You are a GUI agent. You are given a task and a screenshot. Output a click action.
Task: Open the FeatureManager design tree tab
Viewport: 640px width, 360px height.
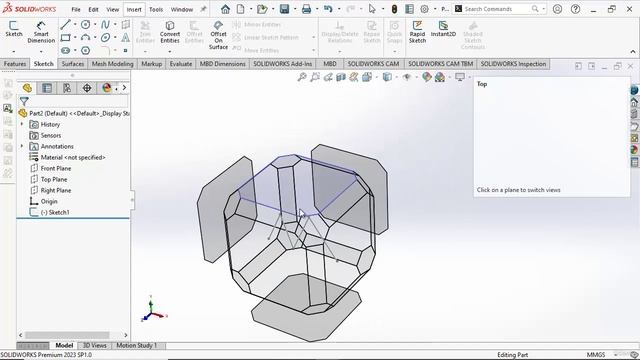[x=27, y=88]
